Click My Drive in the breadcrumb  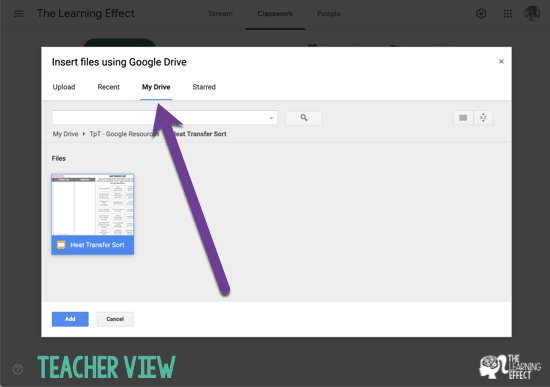tap(65, 134)
